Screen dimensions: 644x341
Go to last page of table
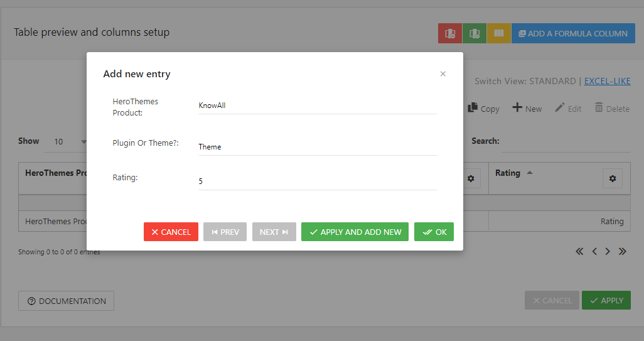(623, 251)
